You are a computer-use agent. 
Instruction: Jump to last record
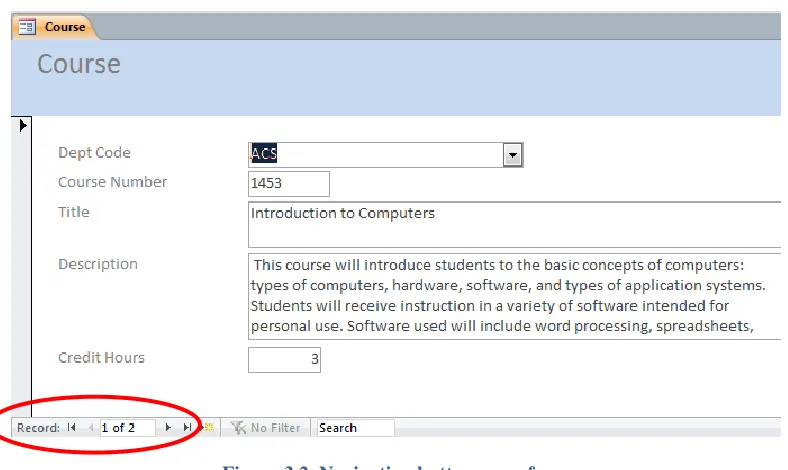187,427
